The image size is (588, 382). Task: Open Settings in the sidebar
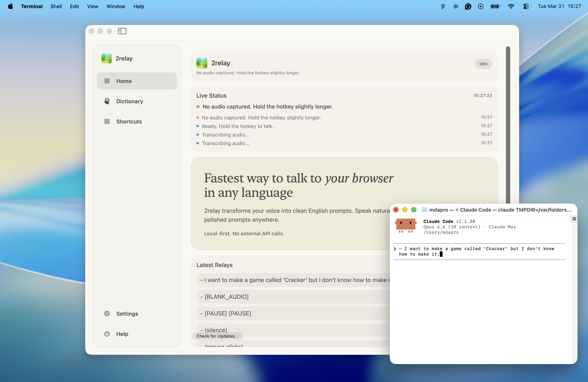click(x=127, y=314)
